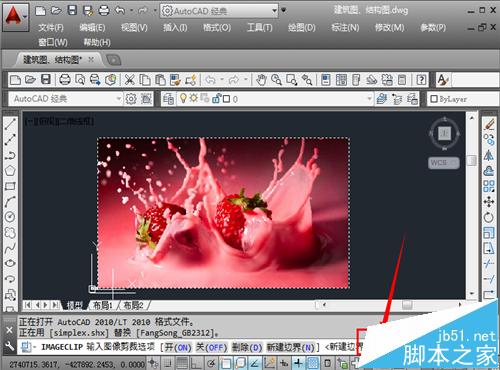Select the Arc draw tool
The height and width of the screenshot is (370, 500).
click(x=10, y=202)
